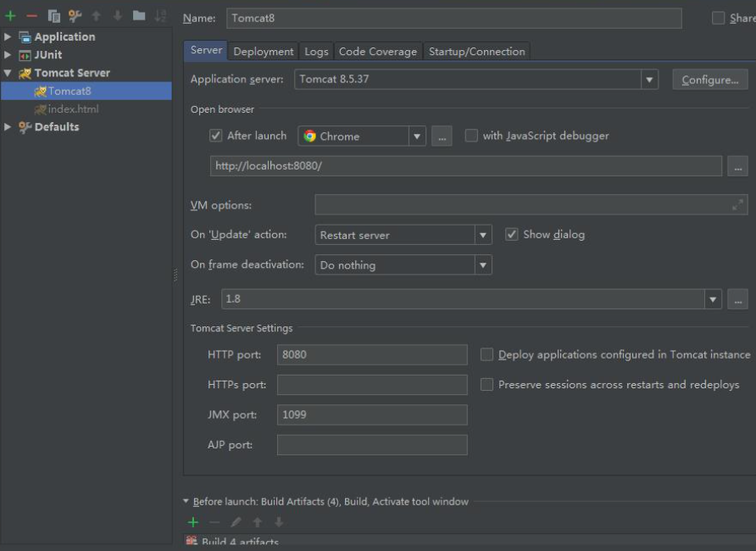Viewport: 756px width, 551px height.
Task: Add a new Before launch task
Action: pyautogui.click(x=192, y=521)
